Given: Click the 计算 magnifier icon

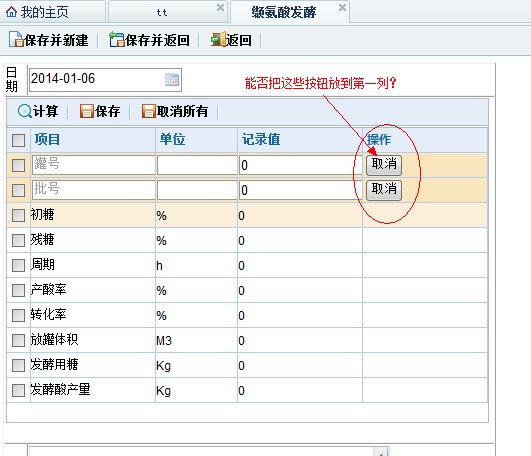Looking at the screenshot, I should click(x=25, y=111).
